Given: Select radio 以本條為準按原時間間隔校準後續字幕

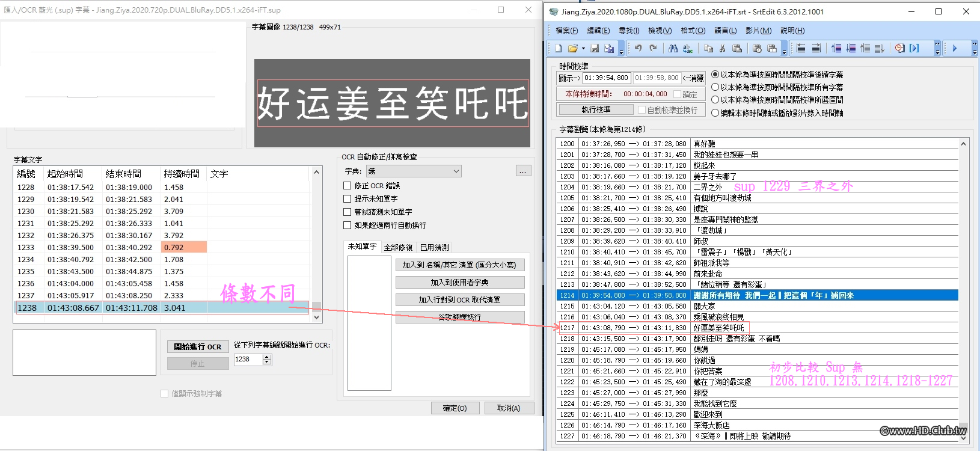Looking at the screenshot, I should pos(715,75).
